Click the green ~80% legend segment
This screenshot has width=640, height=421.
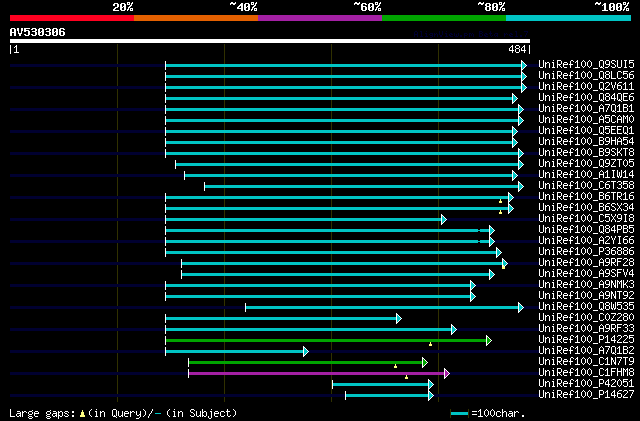(444, 18)
